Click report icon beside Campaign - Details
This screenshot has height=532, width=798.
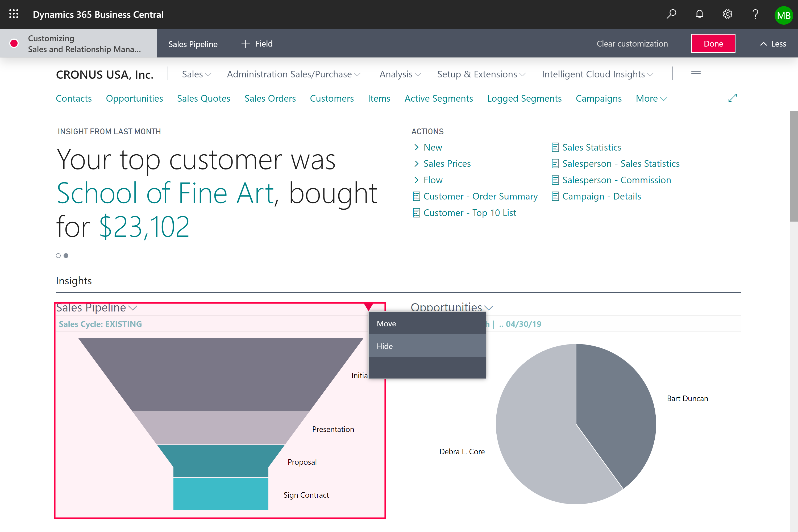click(555, 197)
